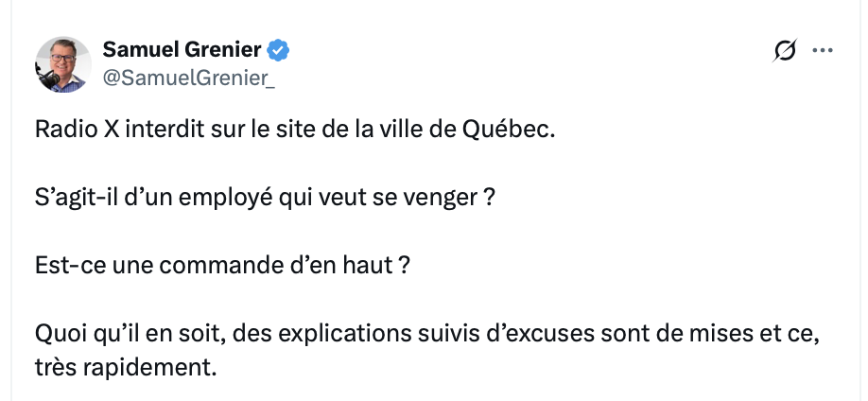Click the display name Samuel Grenier
The image size is (868, 401).
point(182,50)
